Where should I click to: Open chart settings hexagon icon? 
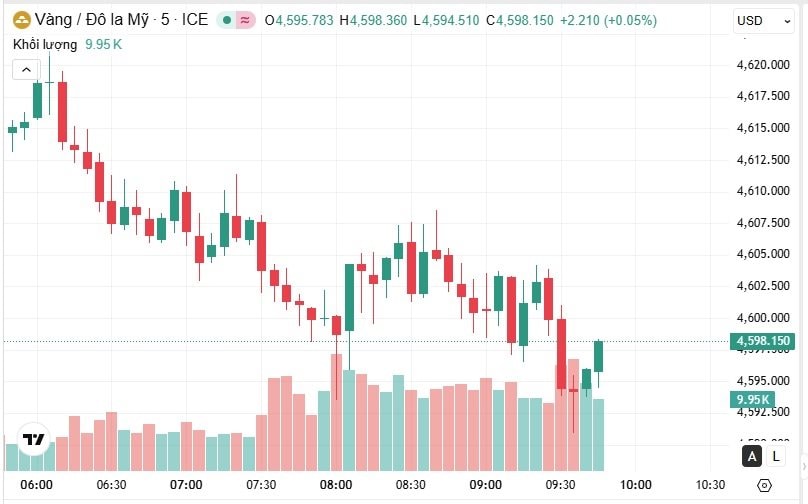click(x=764, y=485)
